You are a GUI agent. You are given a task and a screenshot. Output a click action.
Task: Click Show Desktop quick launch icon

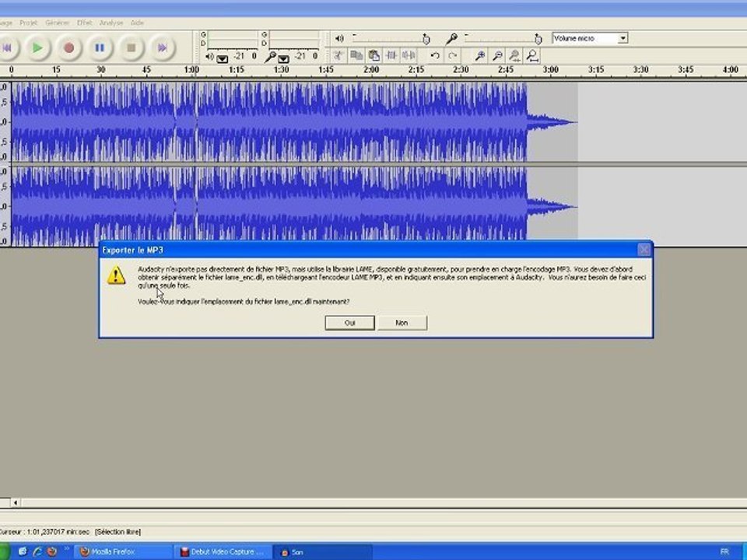pyautogui.click(x=23, y=552)
